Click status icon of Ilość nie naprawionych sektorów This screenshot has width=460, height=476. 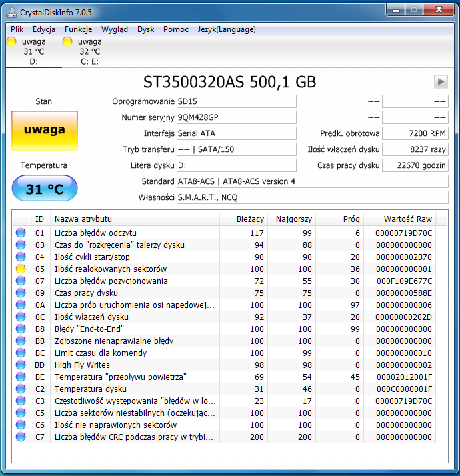(x=21, y=425)
